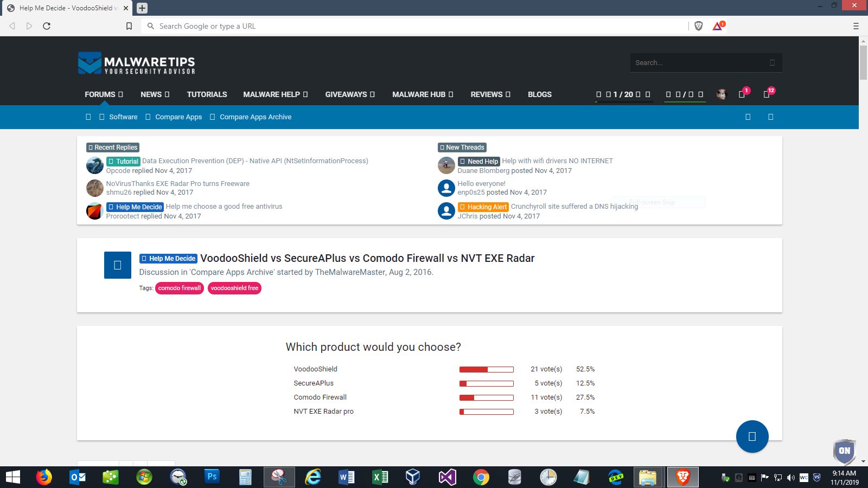Open File Explorer from the taskbar

[648, 477]
